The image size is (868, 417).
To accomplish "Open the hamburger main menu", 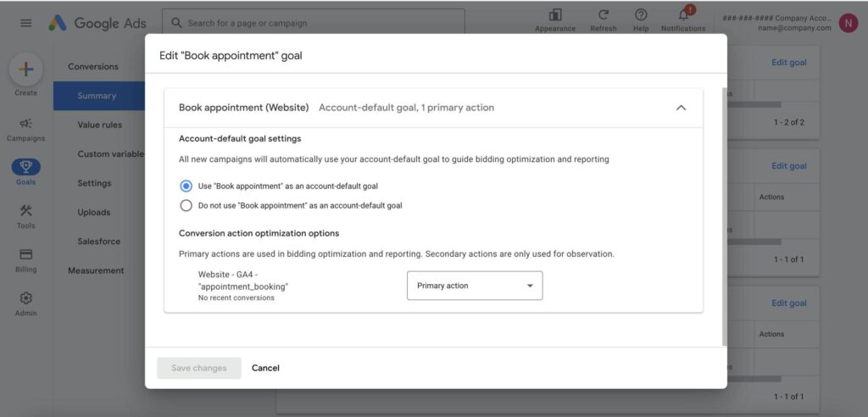I will pyautogui.click(x=26, y=23).
